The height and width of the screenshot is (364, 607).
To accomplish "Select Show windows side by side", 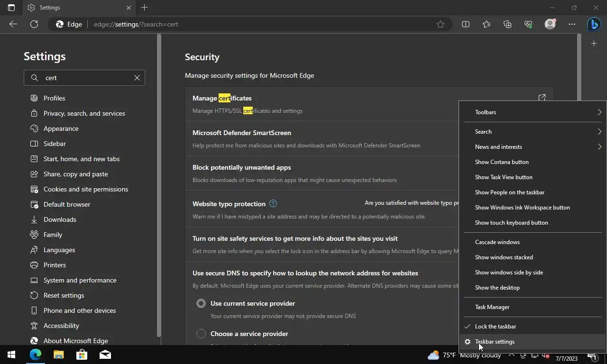I will pyautogui.click(x=533, y=273).
